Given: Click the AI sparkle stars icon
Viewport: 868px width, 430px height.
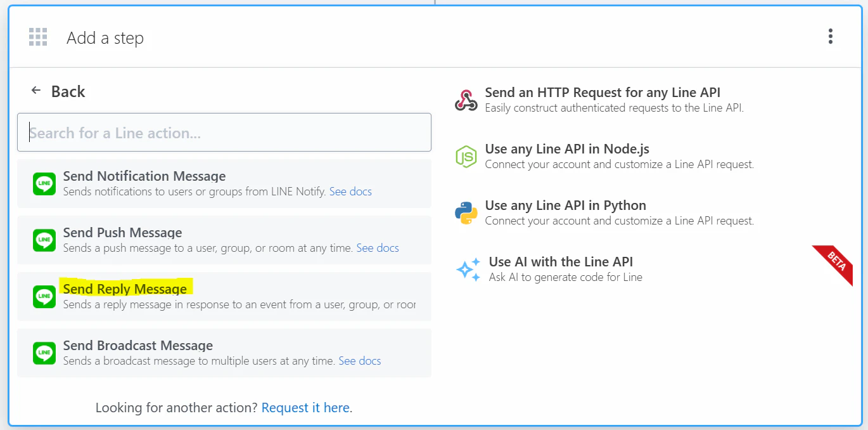Looking at the screenshot, I should click(x=468, y=270).
